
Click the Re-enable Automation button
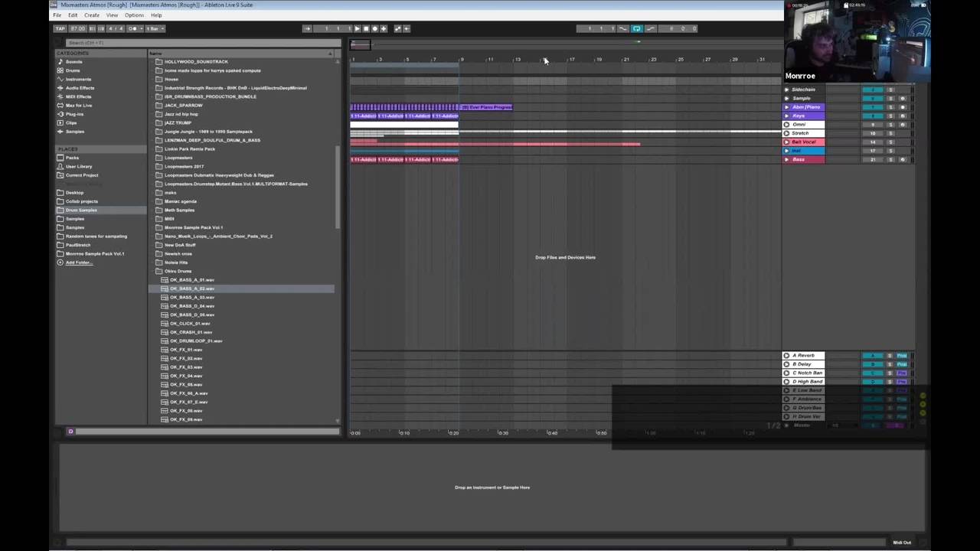[x=407, y=28]
